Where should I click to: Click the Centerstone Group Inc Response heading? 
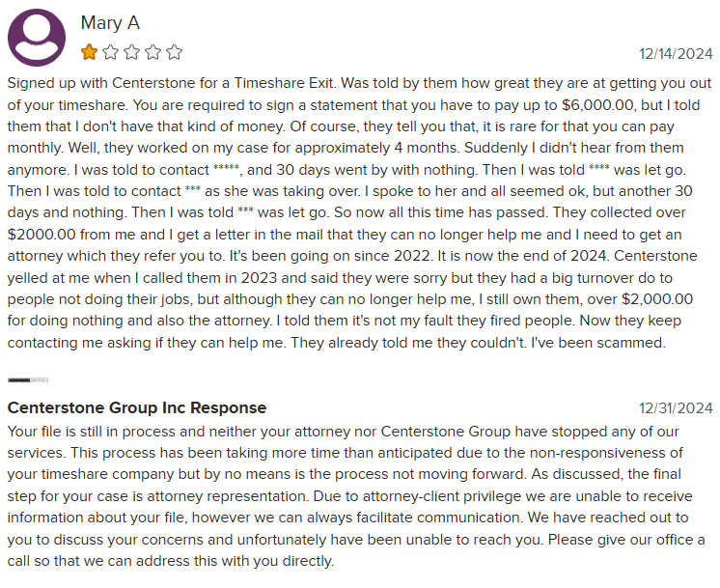[x=137, y=407]
